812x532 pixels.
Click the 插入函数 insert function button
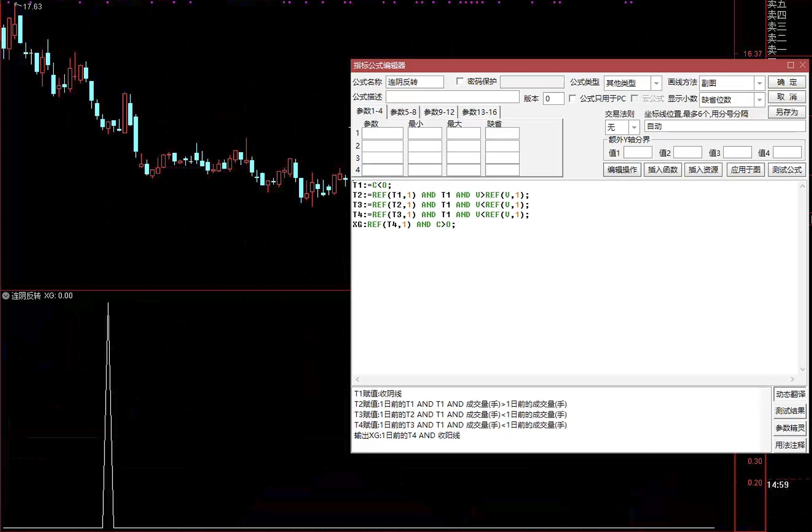663,170
